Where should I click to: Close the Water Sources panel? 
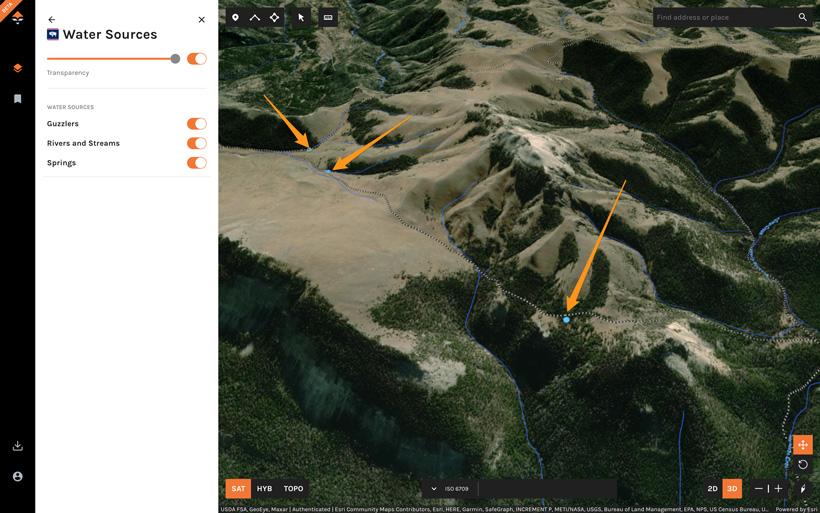tap(201, 19)
